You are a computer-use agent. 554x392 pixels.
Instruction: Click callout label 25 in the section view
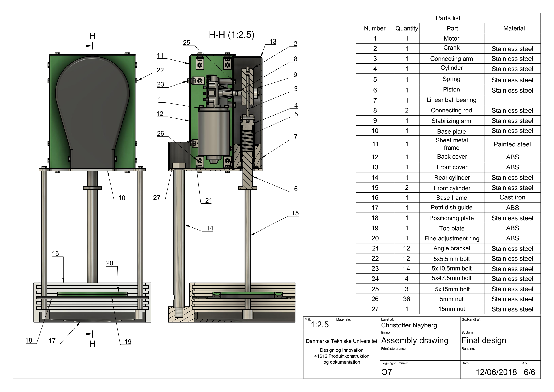(x=187, y=43)
